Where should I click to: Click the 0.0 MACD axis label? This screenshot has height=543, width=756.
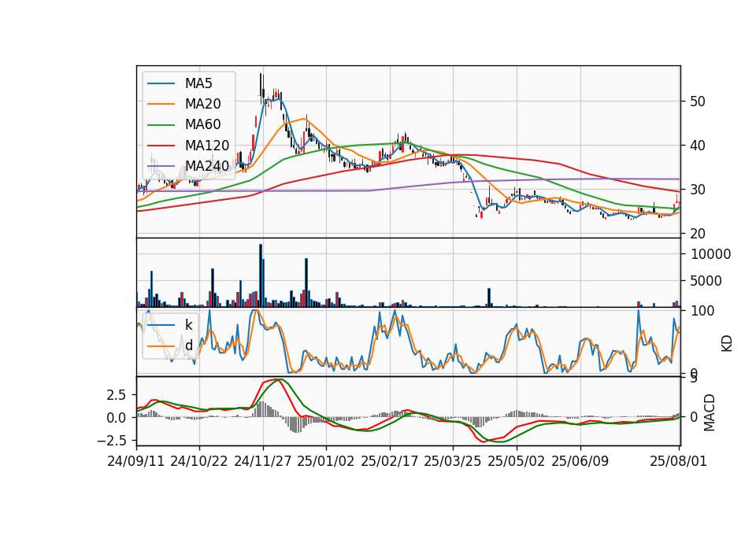pos(117,418)
